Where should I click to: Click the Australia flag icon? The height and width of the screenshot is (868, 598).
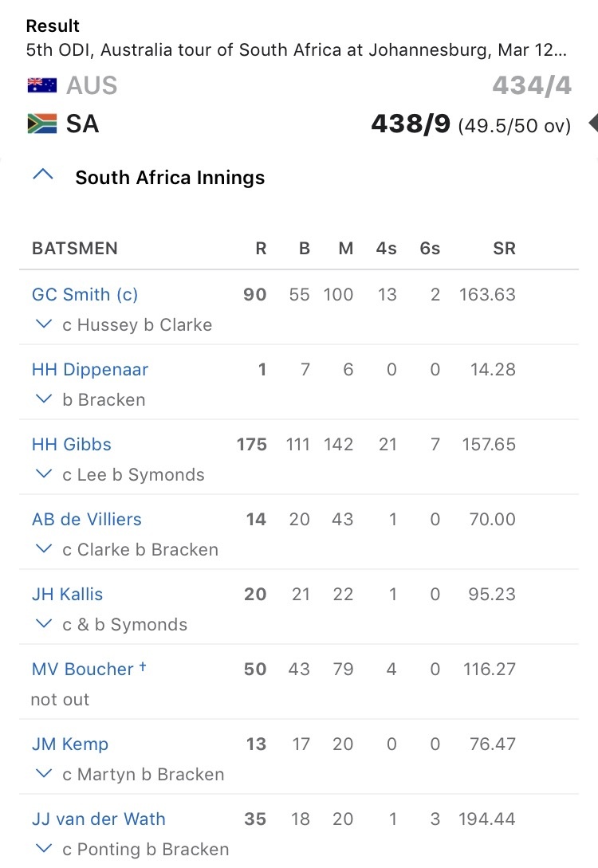click(42, 85)
